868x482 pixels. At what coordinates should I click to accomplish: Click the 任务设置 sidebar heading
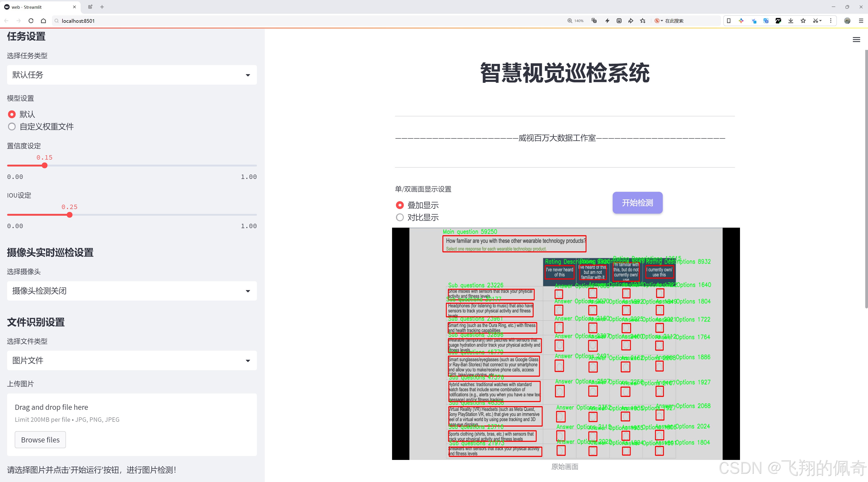pos(26,36)
